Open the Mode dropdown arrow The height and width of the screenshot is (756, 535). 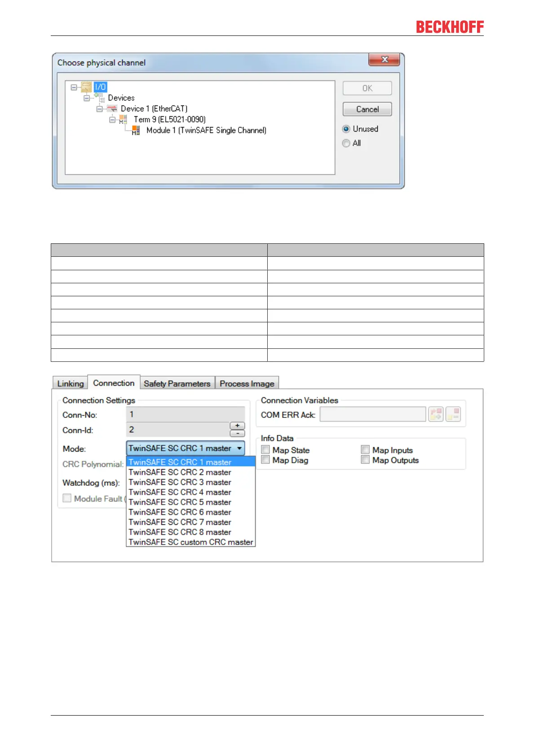coord(239,448)
